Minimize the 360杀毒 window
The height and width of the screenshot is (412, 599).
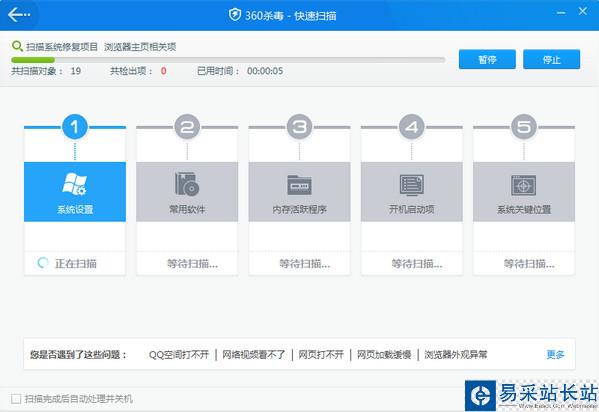point(561,13)
